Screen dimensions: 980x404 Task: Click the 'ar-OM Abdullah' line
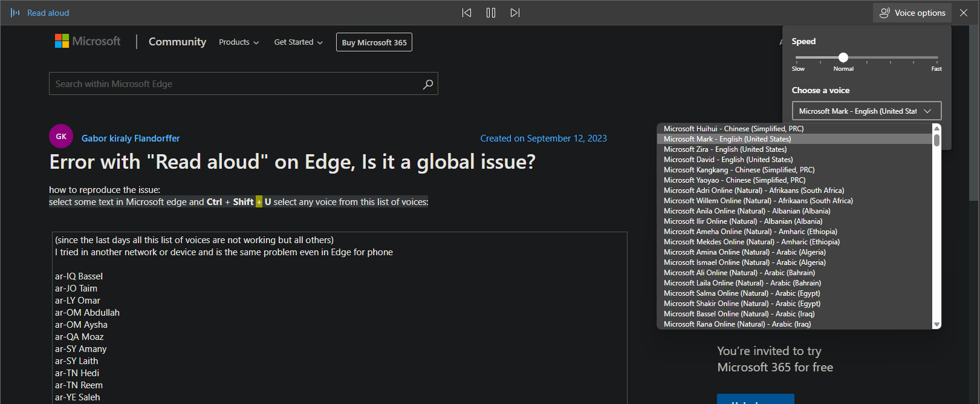coord(87,313)
